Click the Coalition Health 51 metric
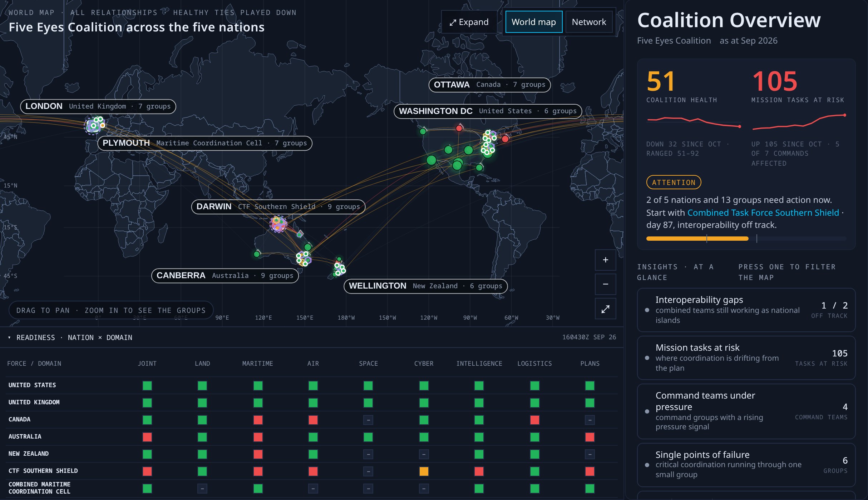The height and width of the screenshot is (500, 868). (x=661, y=81)
